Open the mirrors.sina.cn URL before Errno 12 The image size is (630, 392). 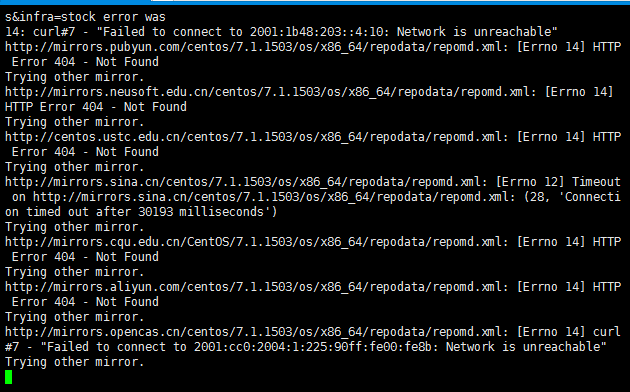click(243, 182)
